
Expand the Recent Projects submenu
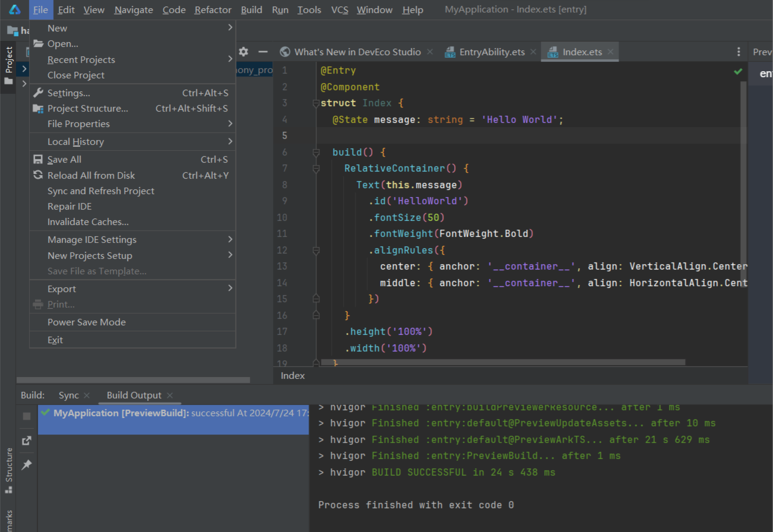click(230, 59)
